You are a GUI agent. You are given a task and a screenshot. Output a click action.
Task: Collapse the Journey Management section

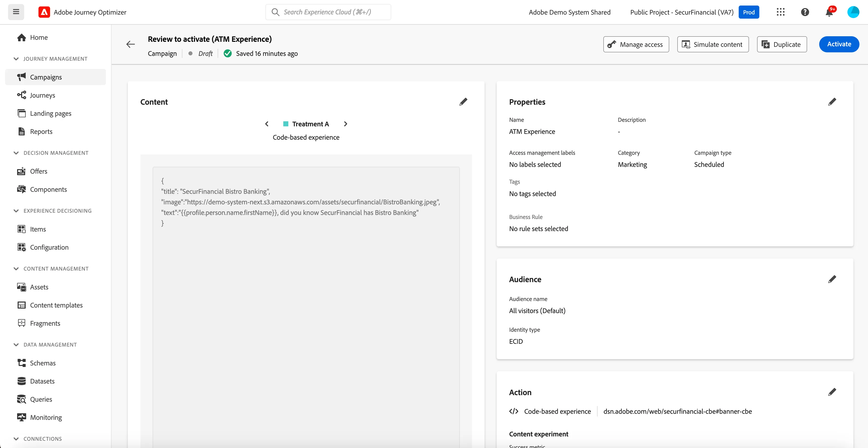click(16, 59)
